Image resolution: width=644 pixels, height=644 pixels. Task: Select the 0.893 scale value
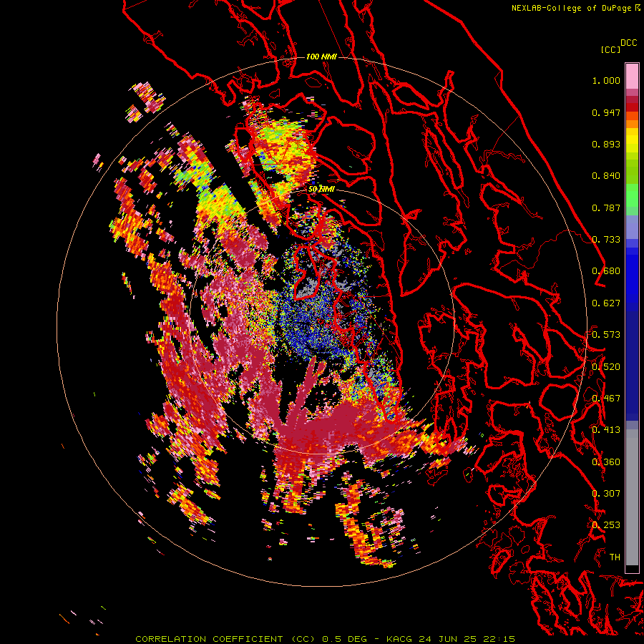coord(606,144)
